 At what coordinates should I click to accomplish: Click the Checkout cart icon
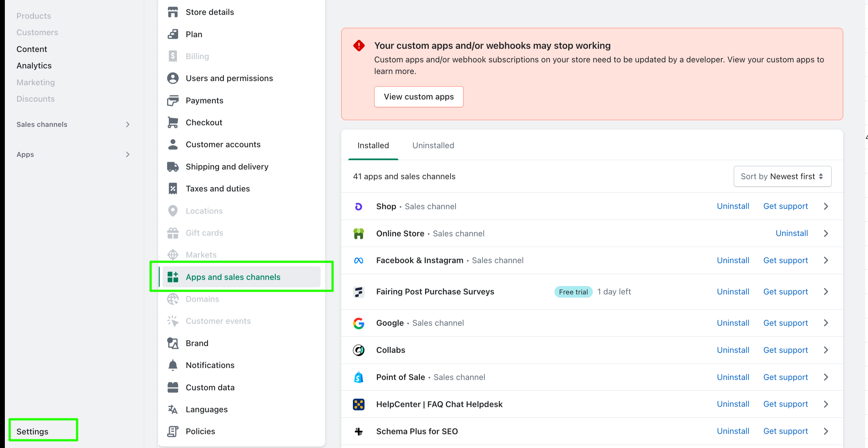click(x=173, y=122)
